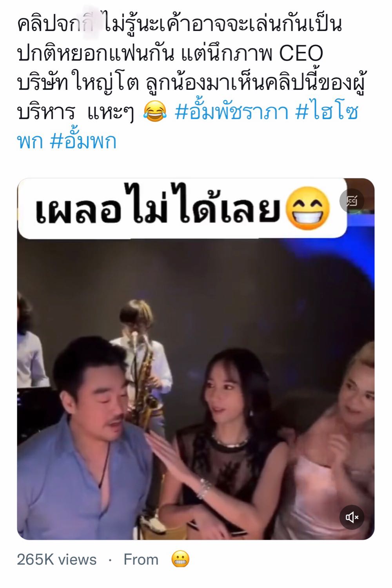Unmute the video using the speaker icon
This screenshot has width=392, height=588.
click(x=352, y=517)
